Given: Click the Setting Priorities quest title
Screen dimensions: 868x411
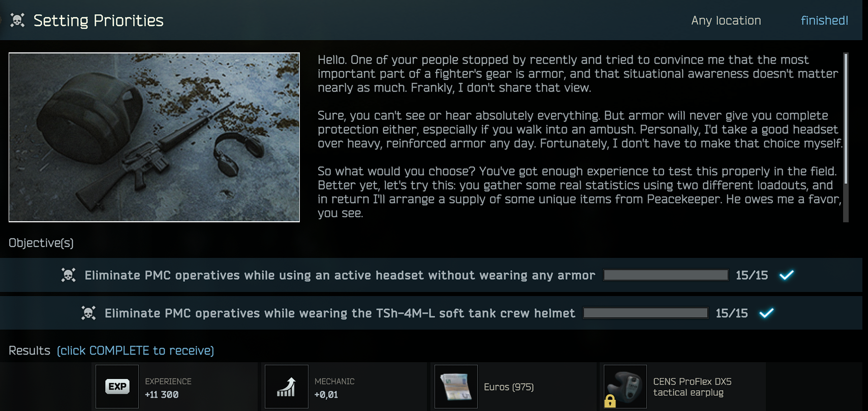Looking at the screenshot, I should tap(99, 20).
